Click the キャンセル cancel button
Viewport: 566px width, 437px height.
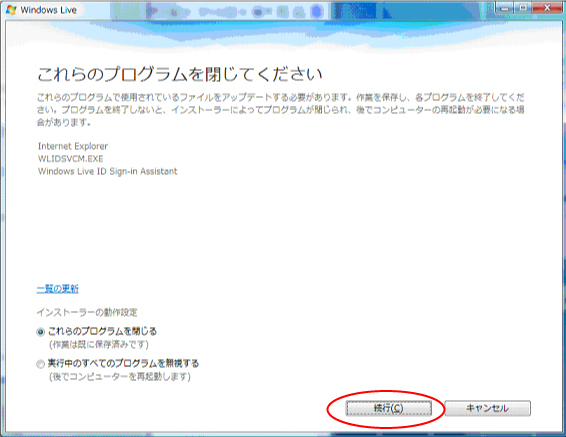click(488, 408)
